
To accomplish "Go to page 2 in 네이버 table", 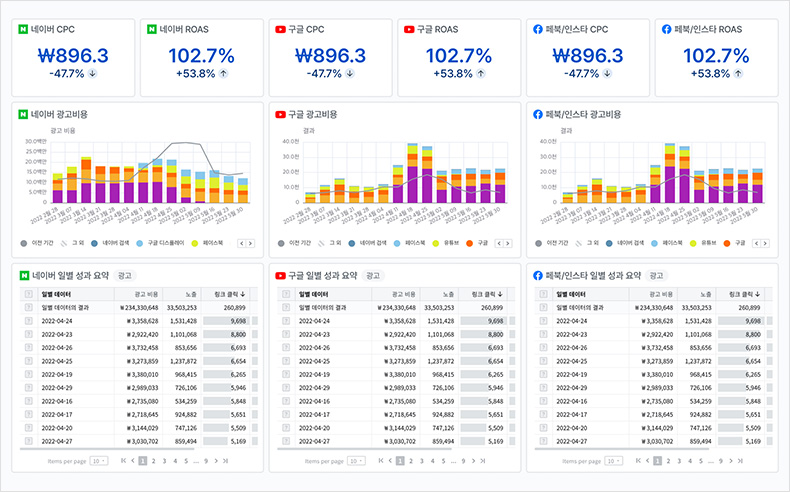I will (154, 461).
